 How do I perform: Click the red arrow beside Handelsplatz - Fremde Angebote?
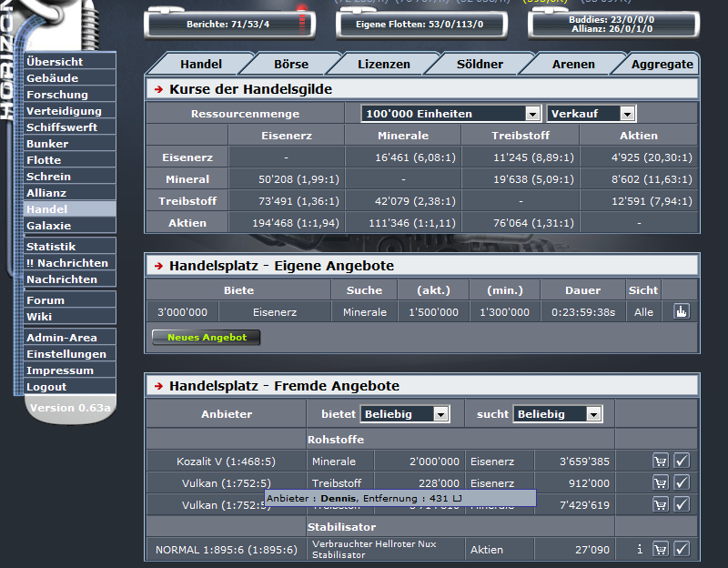tap(161, 385)
